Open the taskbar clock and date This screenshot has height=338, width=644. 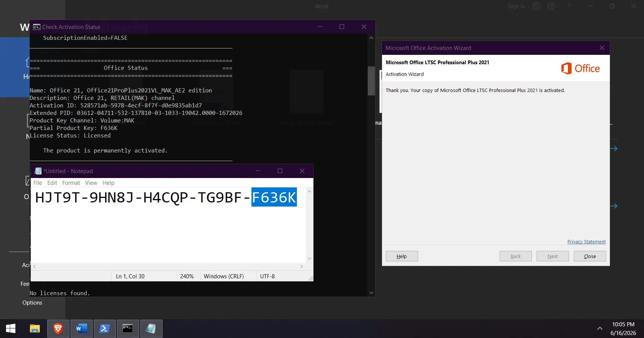click(623, 329)
